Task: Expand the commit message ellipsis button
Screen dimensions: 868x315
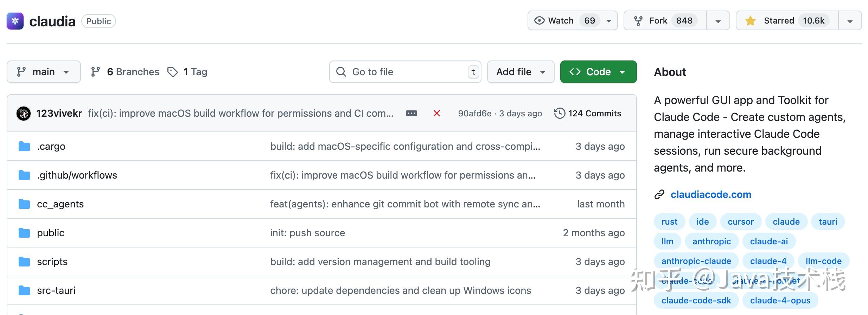Action: [x=411, y=113]
